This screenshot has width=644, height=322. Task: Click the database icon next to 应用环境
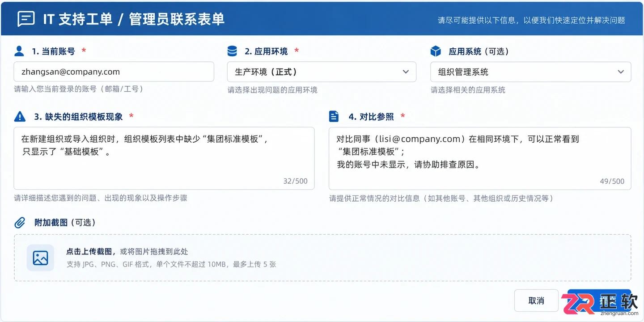(232, 51)
